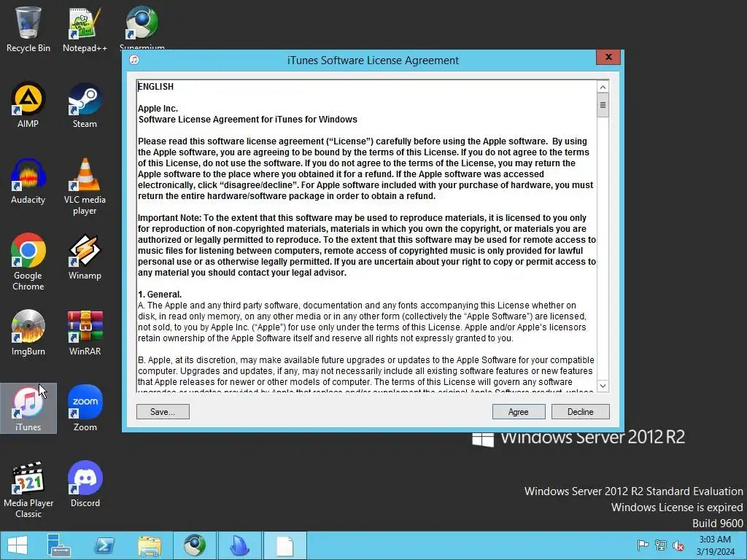The width and height of the screenshot is (747, 560).
Task: Click the 'Important Note:' paragraph start
Action: coord(169,217)
